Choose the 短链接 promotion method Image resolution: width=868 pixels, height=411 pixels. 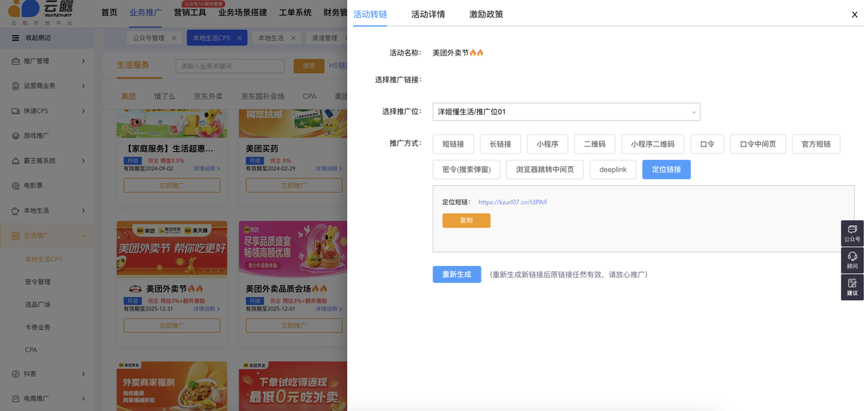click(453, 144)
